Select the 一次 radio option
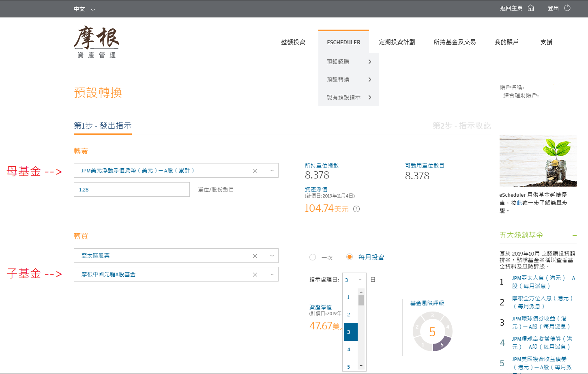Viewport: 588px width, 374px height. pyautogui.click(x=312, y=257)
